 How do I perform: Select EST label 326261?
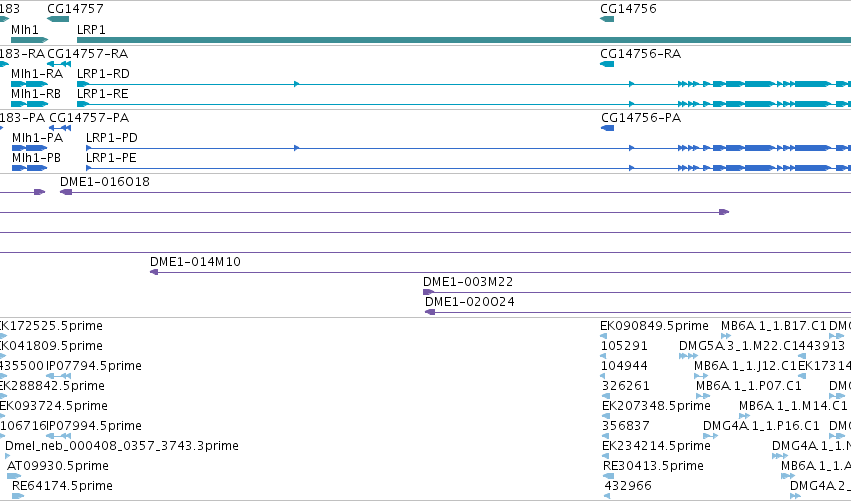point(626,386)
